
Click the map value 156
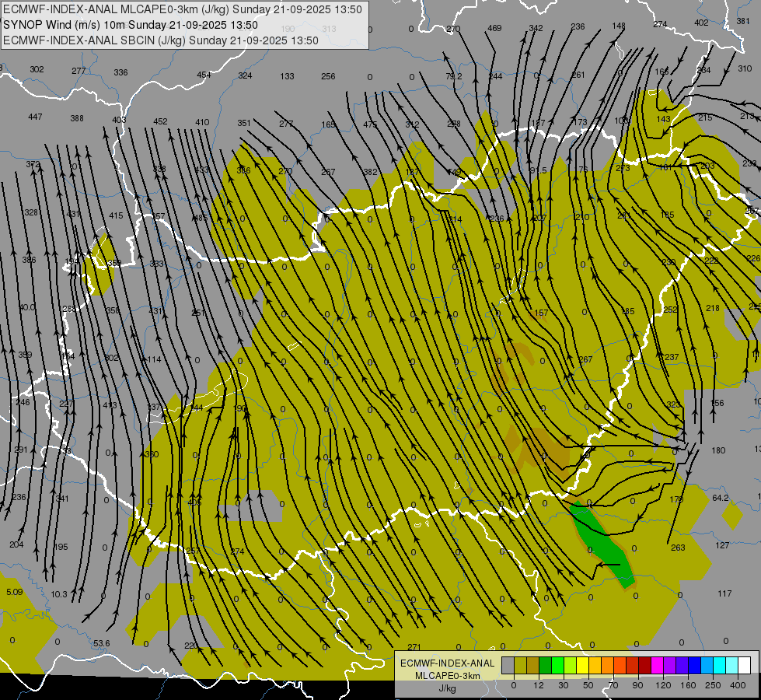pyautogui.click(x=717, y=403)
